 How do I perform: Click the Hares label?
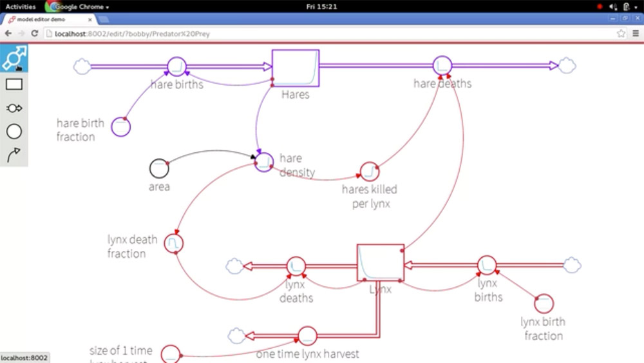296,95
